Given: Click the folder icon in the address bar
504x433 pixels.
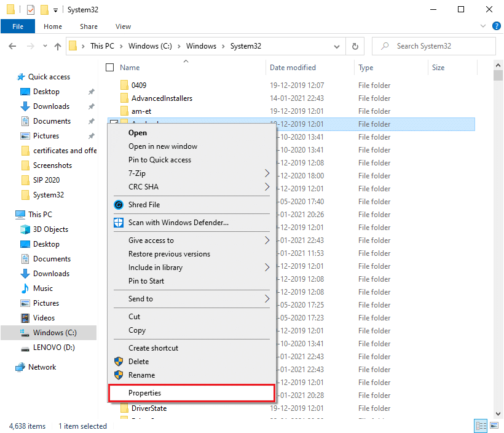Looking at the screenshot, I should (x=73, y=46).
